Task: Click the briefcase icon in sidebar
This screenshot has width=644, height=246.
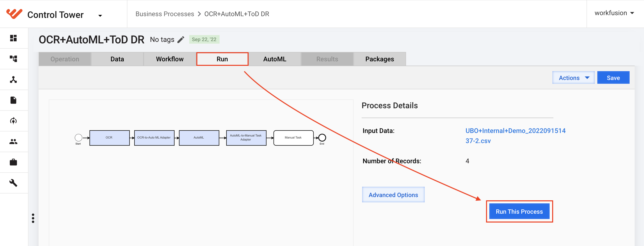Action: coord(13,162)
